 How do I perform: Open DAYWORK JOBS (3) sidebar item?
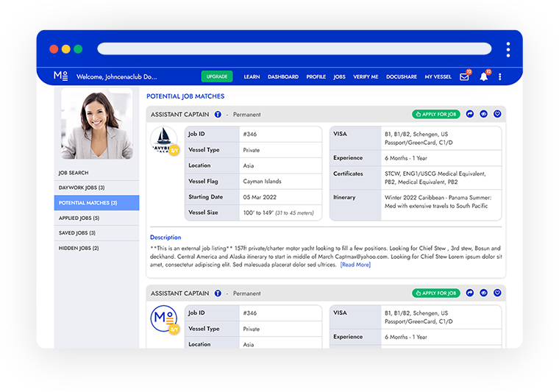96,188
